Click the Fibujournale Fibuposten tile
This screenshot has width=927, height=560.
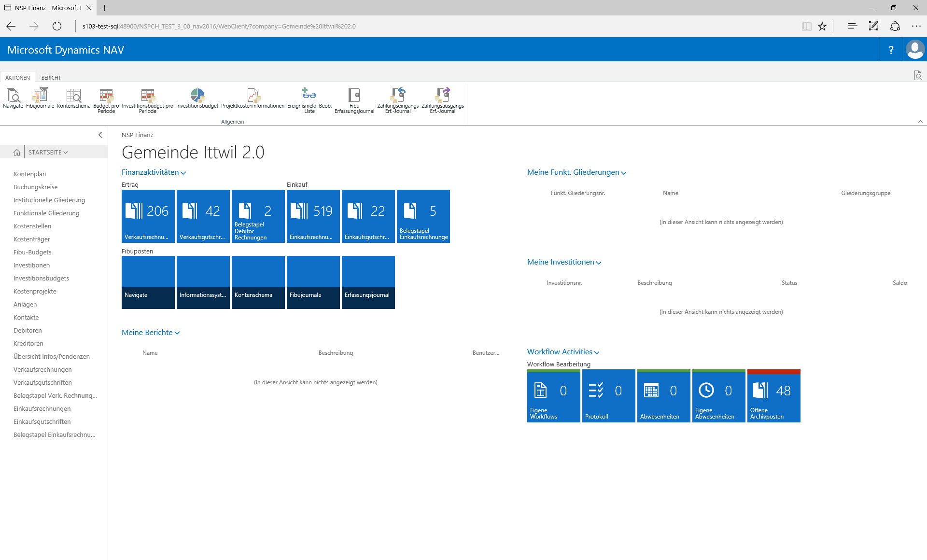click(313, 282)
